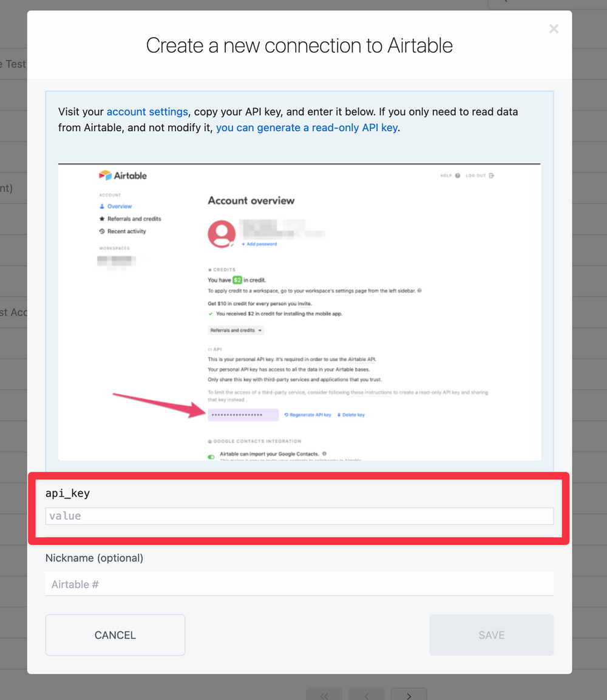
Task: Click the Add password link
Action: pyautogui.click(x=259, y=243)
